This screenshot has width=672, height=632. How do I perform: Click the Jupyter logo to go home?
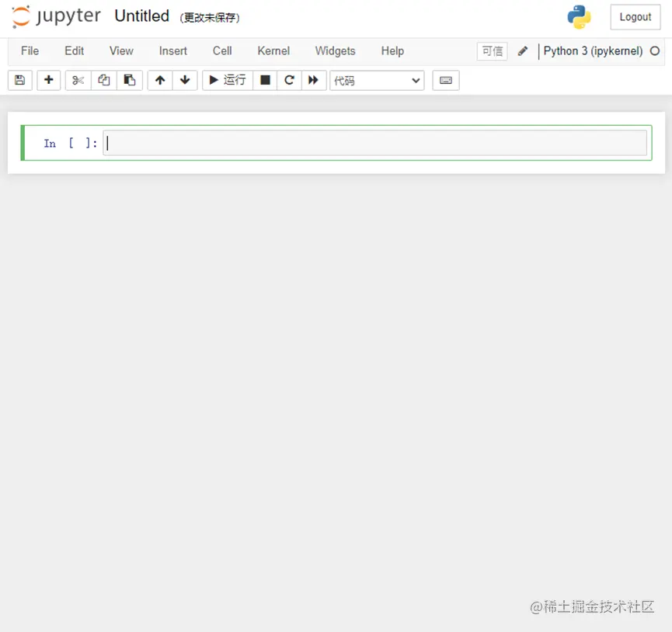[56, 17]
